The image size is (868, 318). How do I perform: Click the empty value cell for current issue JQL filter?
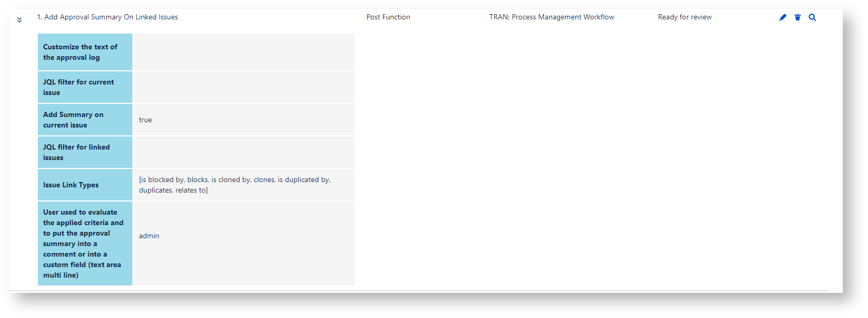pos(244,87)
